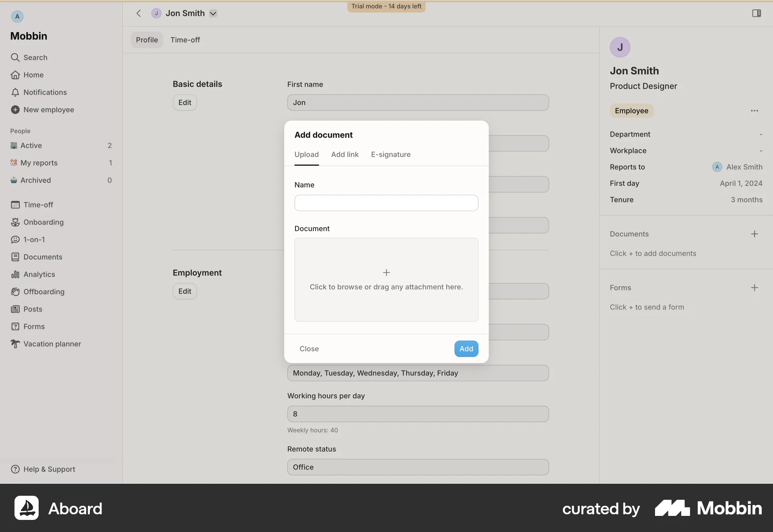This screenshot has height=532, width=773.
Task: Open Search from the sidebar
Action: (x=34, y=57)
